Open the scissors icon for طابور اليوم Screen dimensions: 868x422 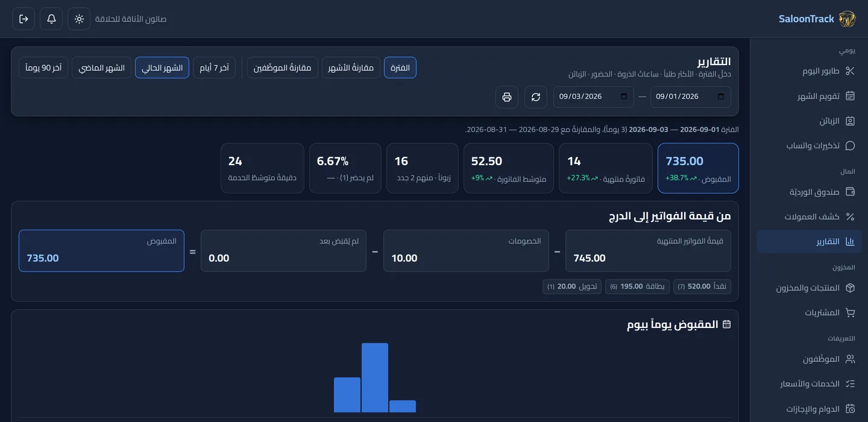[x=850, y=71]
